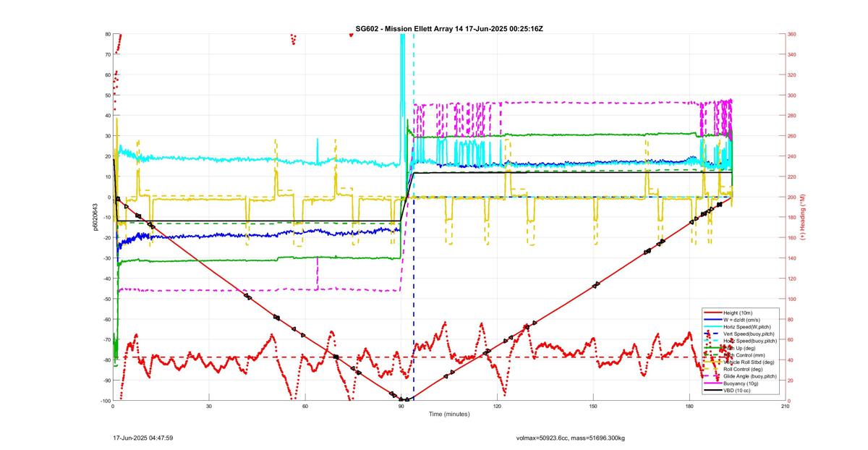The width and height of the screenshot is (868, 450).
Task: Click x-axis tick label '120'
Action: click(x=497, y=406)
